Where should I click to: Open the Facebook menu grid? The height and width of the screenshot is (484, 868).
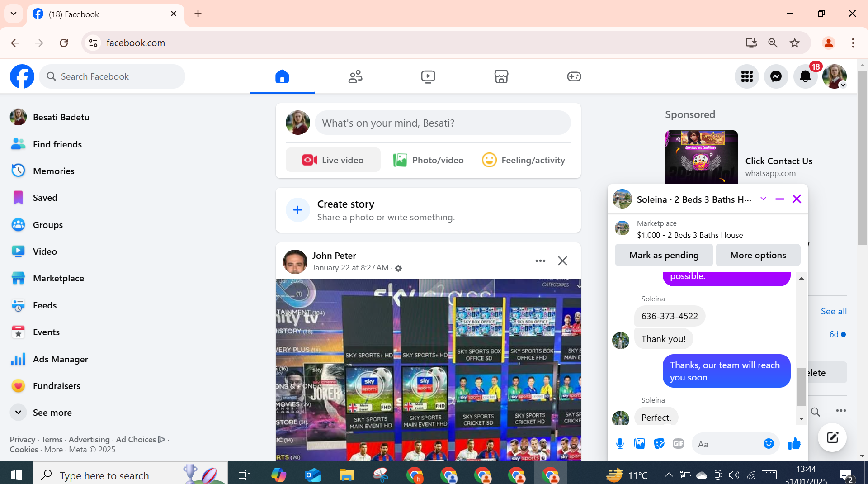pos(747,76)
